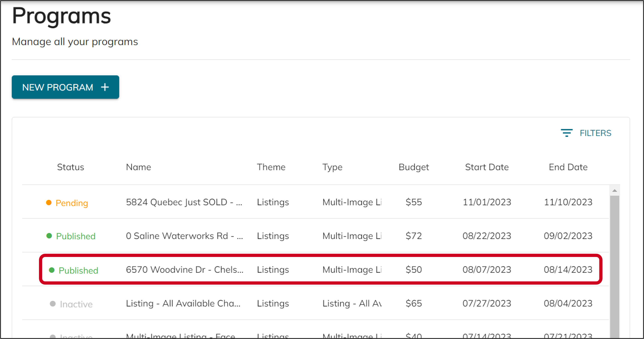644x339 pixels.
Task: Open program 6570 Woodvine Dr
Action: click(x=184, y=269)
